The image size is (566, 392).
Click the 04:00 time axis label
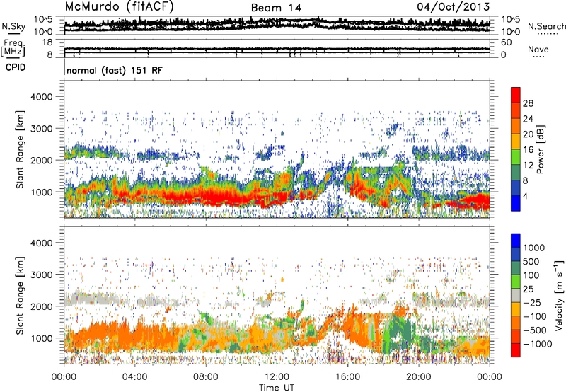(x=134, y=377)
